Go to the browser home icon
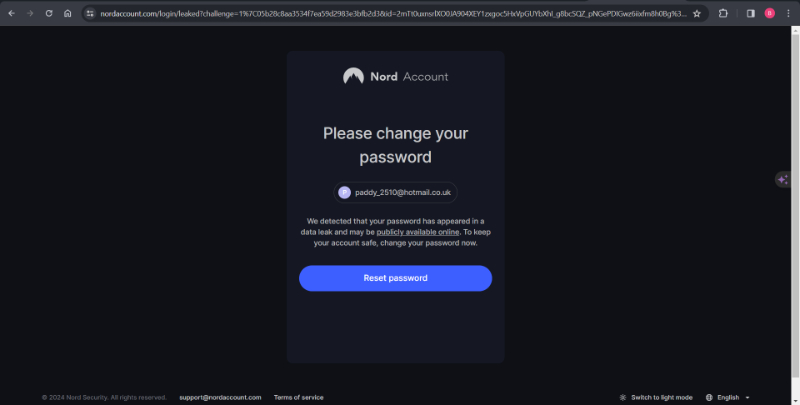Viewport: 800px width, 405px height. click(x=67, y=13)
